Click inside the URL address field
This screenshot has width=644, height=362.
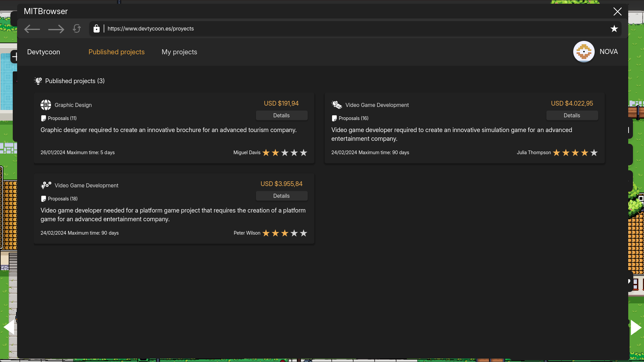[x=235, y=28]
